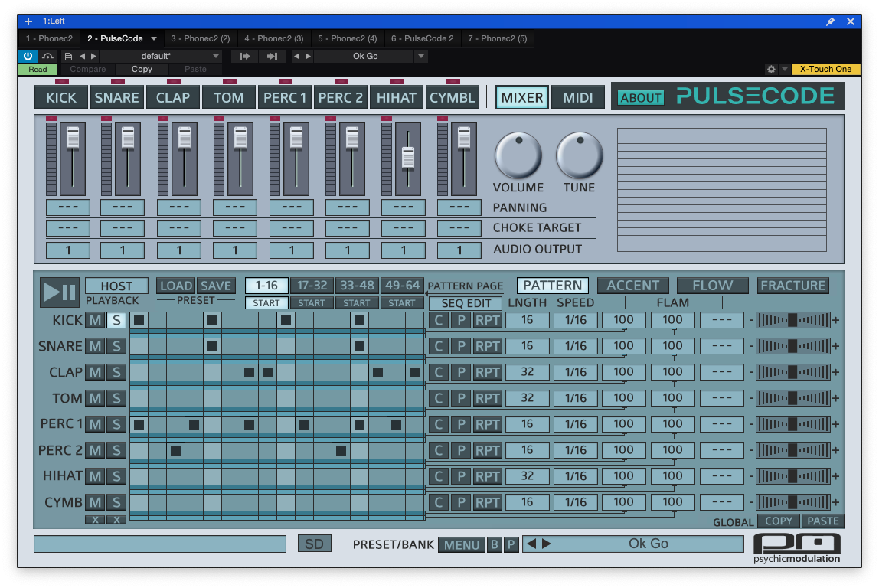Open the preset file document icon
The height and width of the screenshot is (588, 879).
pos(68,56)
